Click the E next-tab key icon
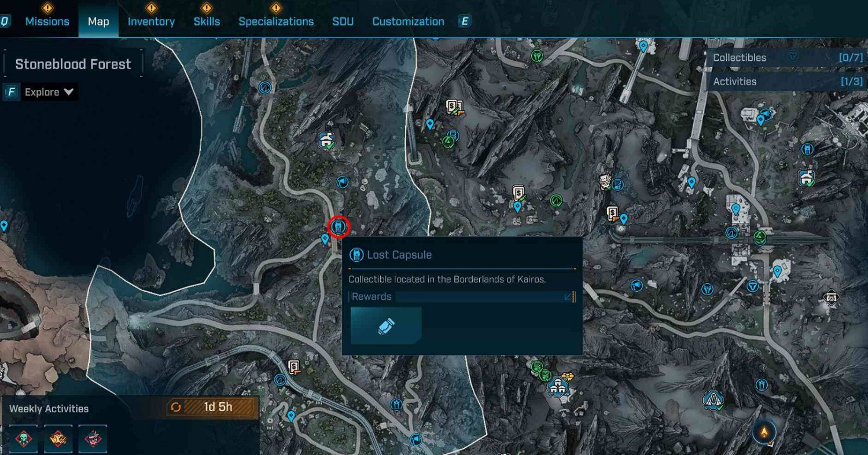 [464, 21]
